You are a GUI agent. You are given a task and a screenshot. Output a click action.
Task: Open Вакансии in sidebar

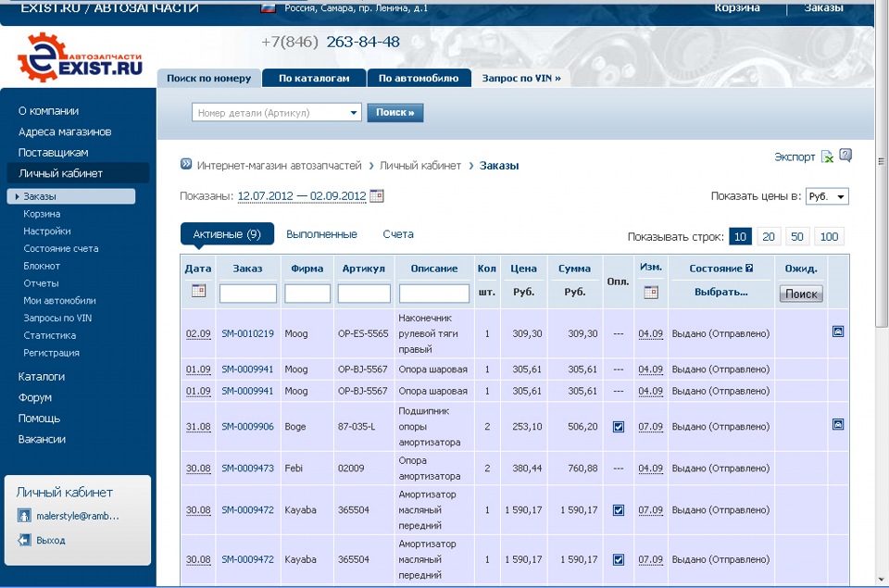[42, 440]
